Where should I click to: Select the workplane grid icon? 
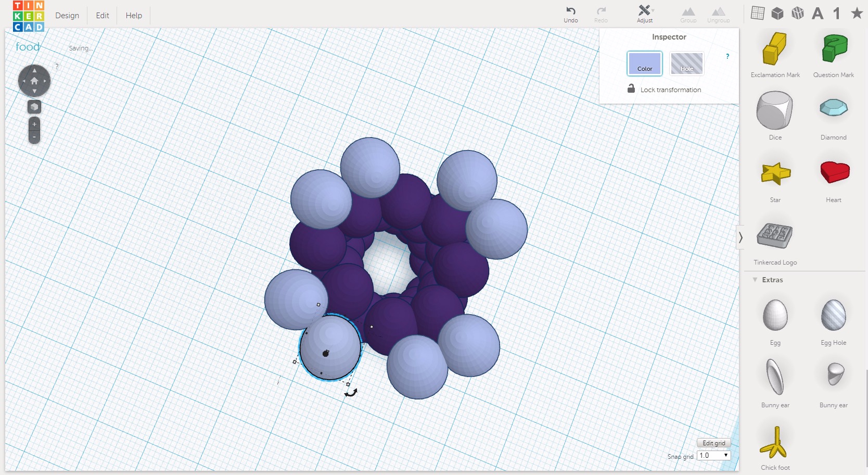(758, 13)
